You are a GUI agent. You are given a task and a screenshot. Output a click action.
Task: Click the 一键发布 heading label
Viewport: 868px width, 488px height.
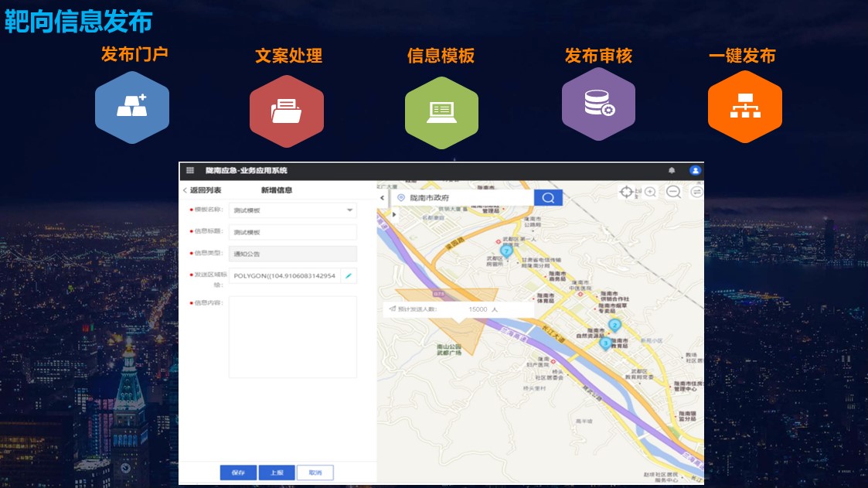(742, 56)
